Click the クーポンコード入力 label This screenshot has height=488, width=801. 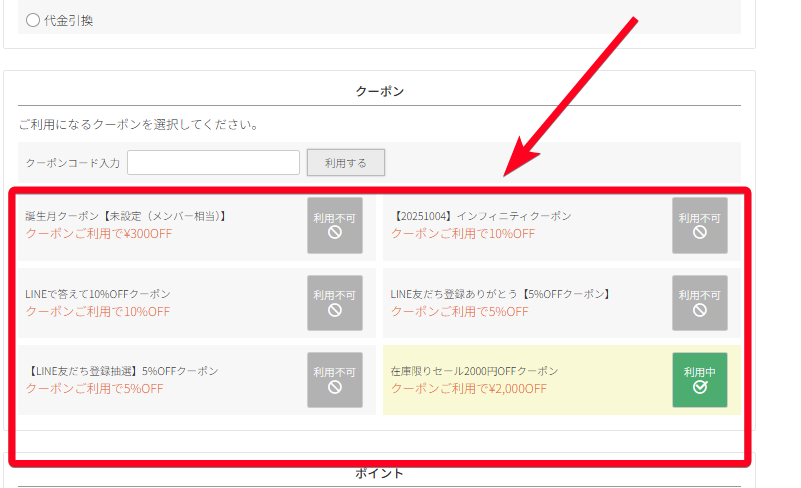(72, 163)
